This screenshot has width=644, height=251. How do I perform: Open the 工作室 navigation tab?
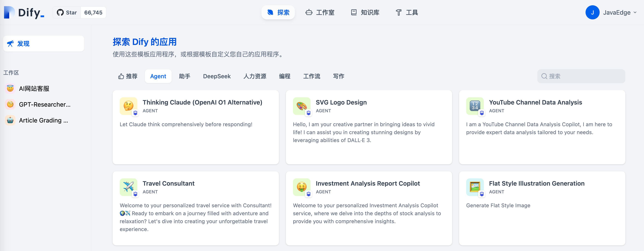tap(320, 13)
